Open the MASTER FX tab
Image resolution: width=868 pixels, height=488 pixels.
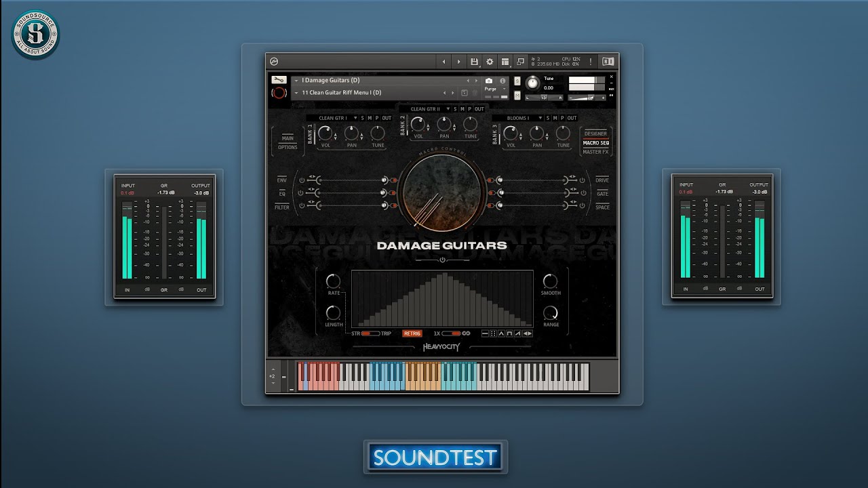click(x=596, y=152)
